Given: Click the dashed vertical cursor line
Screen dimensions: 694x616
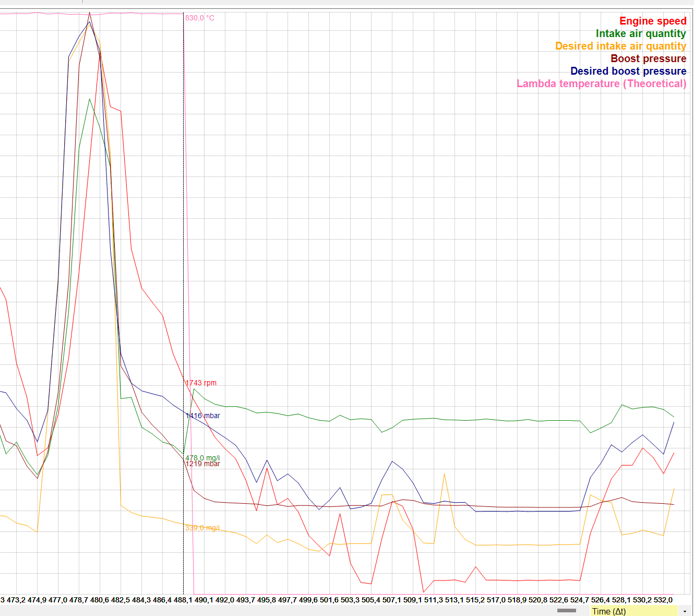Looking at the screenshot, I should (183, 261).
